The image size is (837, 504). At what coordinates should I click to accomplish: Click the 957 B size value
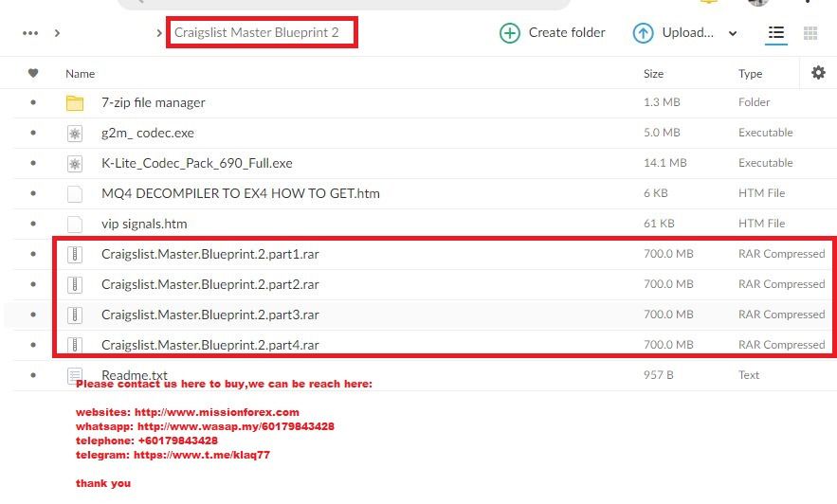(658, 375)
